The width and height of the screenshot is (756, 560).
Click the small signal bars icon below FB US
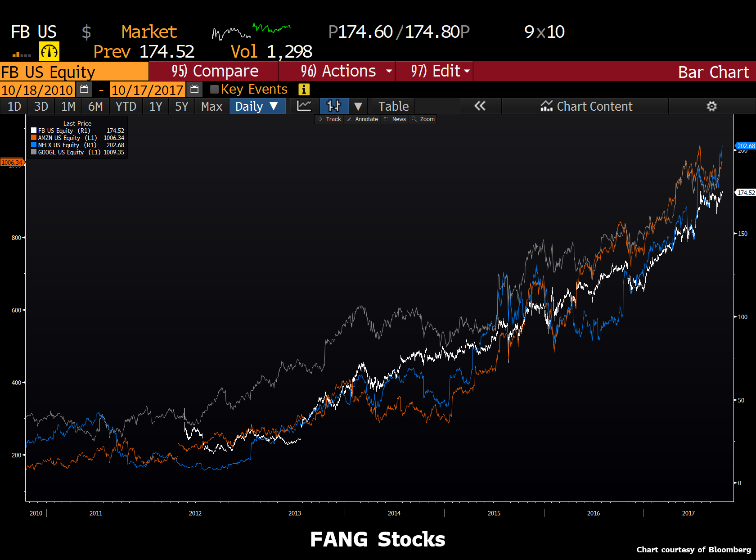tap(22, 54)
